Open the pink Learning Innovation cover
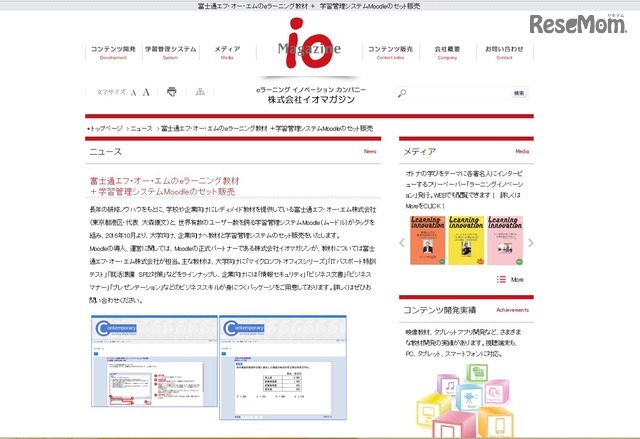The height and width of the screenshot is (439, 640). (505, 241)
